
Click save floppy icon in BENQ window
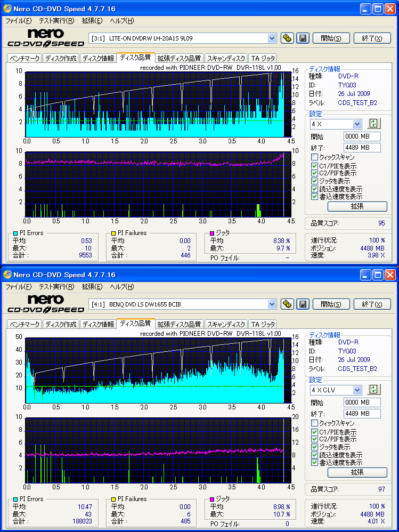point(303,304)
